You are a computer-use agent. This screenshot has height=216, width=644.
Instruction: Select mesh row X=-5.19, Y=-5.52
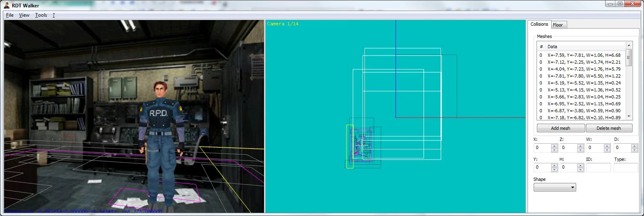point(581,83)
